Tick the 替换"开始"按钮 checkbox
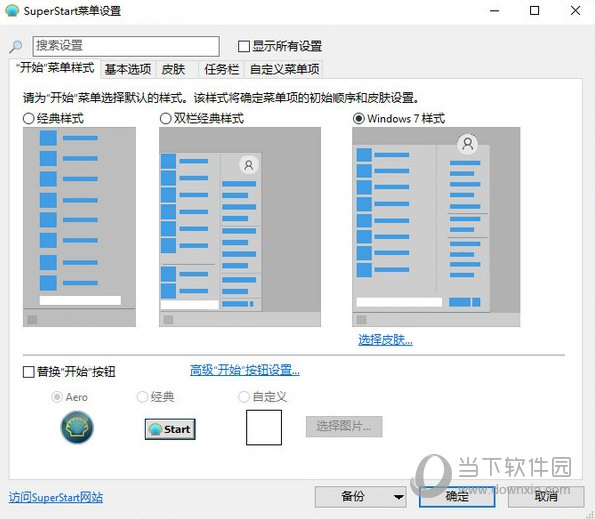 coord(29,372)
